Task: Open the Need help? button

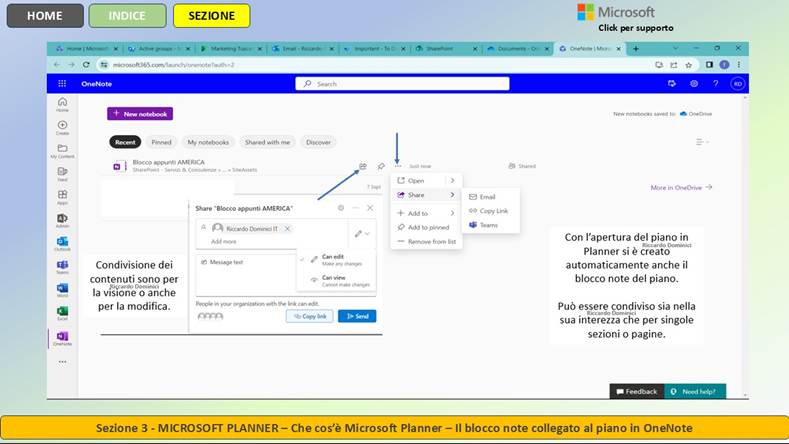Action: click(x=695, y=391)
